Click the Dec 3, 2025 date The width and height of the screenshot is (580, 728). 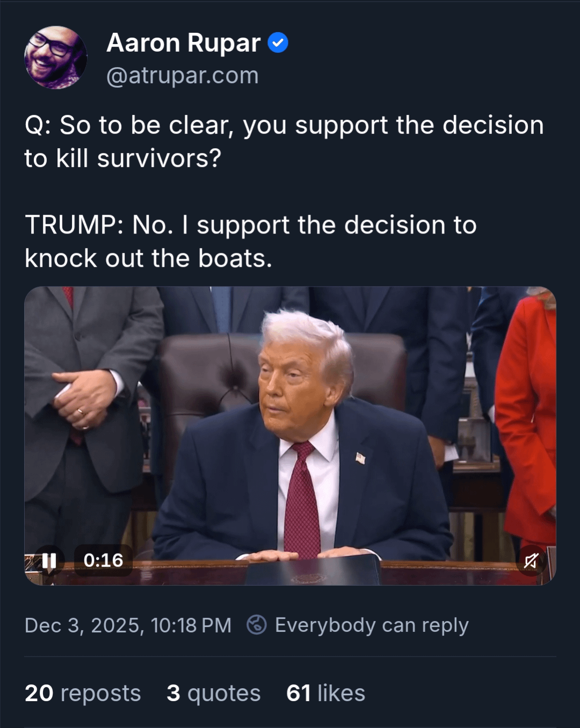click(x=83, y=625)
